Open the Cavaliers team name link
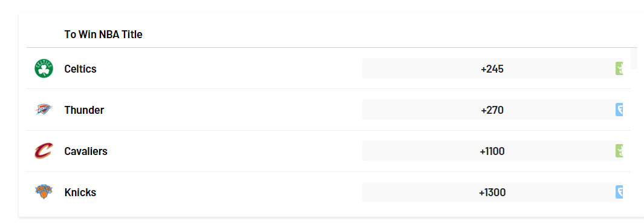Image resolution: width=644 pixels, height=224 pixels. [86, 151]
